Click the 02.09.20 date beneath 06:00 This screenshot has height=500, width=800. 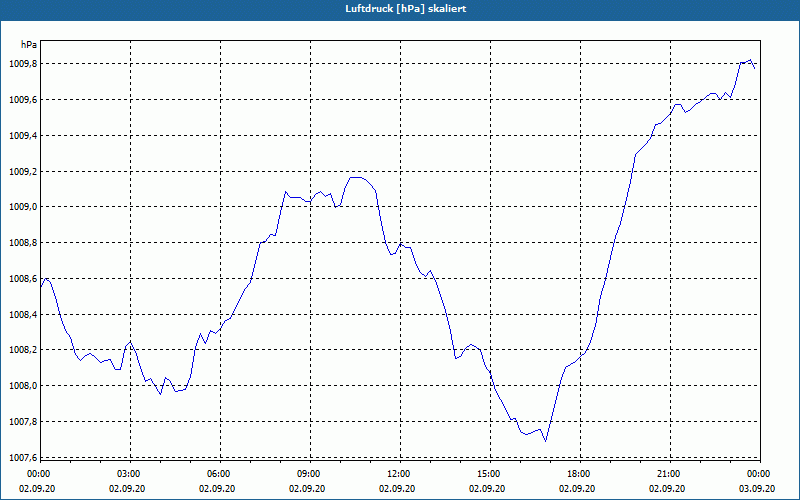coord(217,488)
